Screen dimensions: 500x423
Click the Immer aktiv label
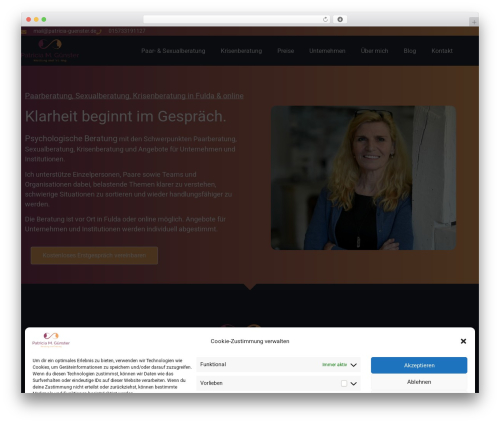pyautogui.click(x=334, y=365)
